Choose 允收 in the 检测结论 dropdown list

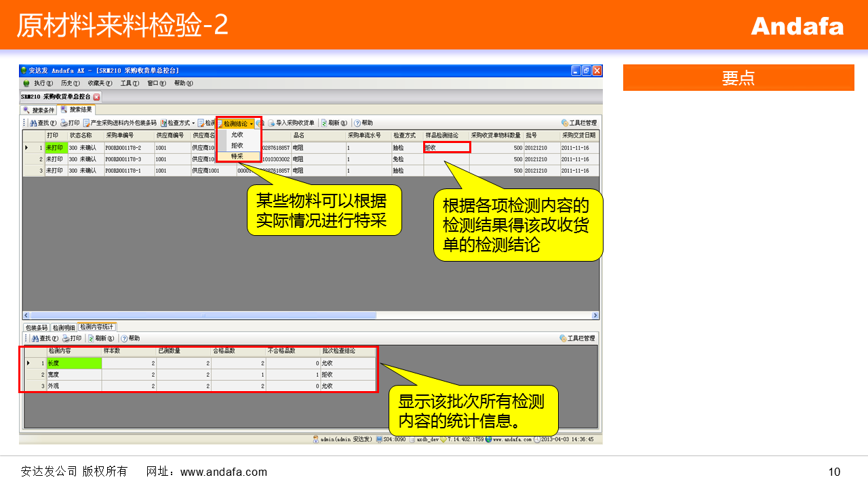237,135
